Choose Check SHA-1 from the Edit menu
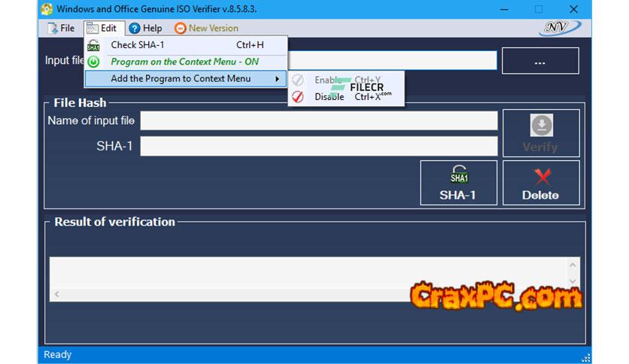The image size is (629, 364). tap(186, 45)
